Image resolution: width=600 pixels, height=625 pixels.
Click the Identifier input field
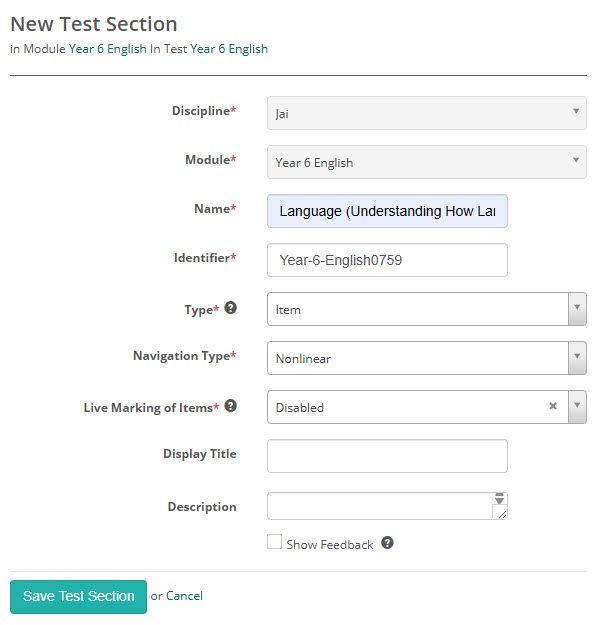pyautogui.click(x=387, y=260)
